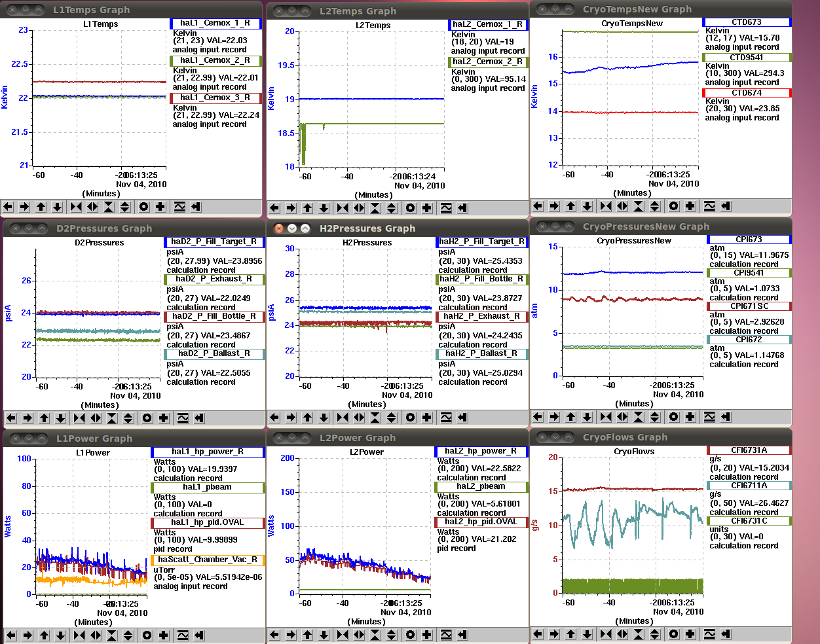Select the CPI671SC legend label
The image size is (820, 644).
tap(749, 306)
